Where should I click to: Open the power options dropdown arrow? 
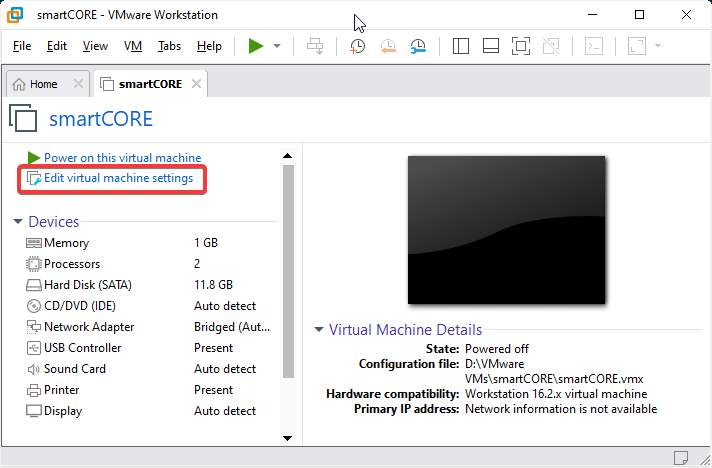tap(277, 46)
